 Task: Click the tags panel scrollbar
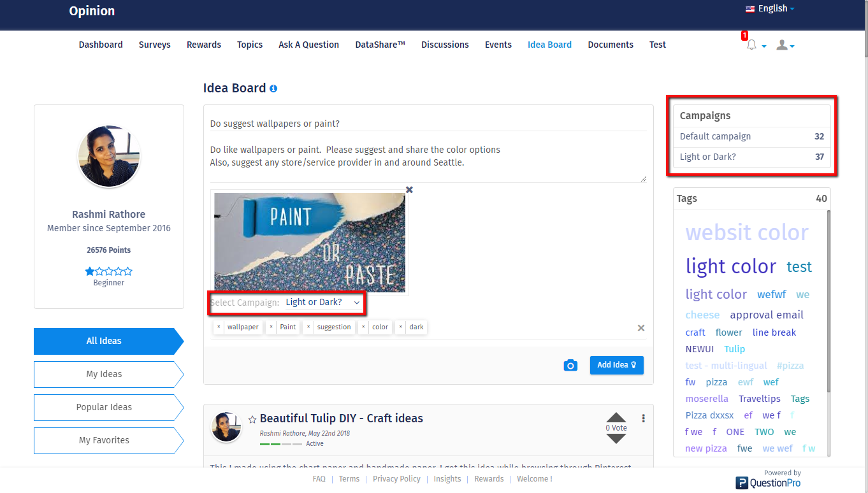click(828, 299)
